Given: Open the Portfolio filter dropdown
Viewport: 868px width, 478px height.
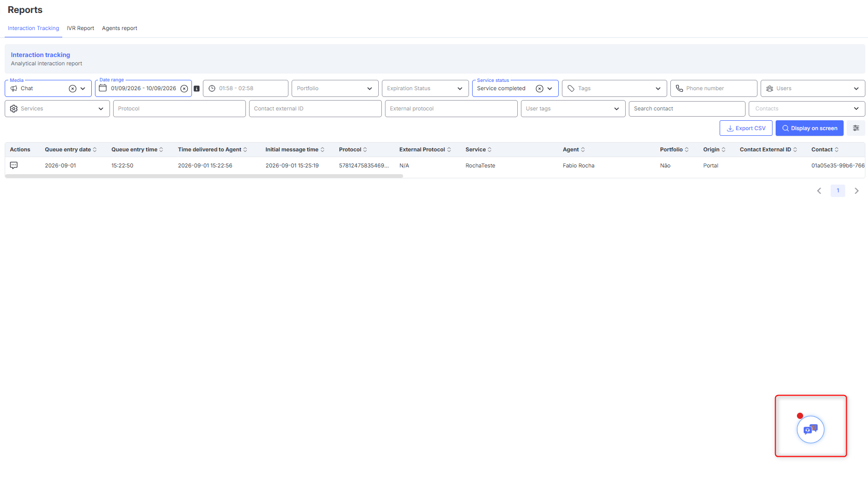Looking at the screenshot, I should coord(335,89).
